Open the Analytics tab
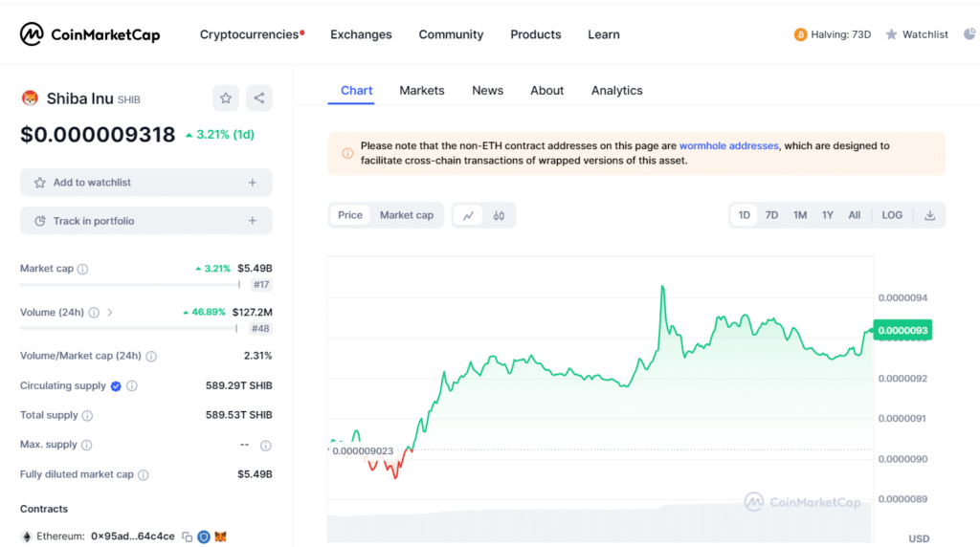 click(616, 91)
